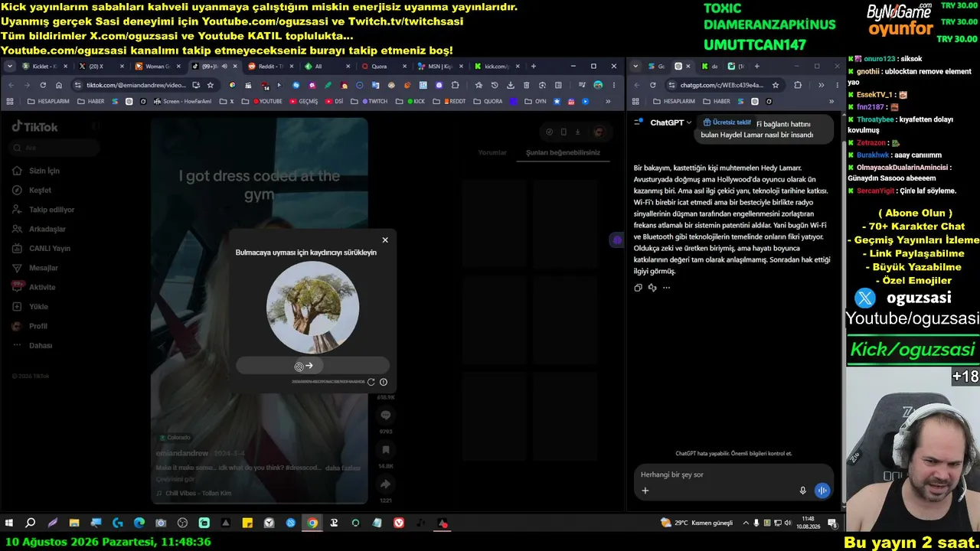Start ChatGPT voice mode
Screen dimensions: 980x551
click(x=822, y=491)
